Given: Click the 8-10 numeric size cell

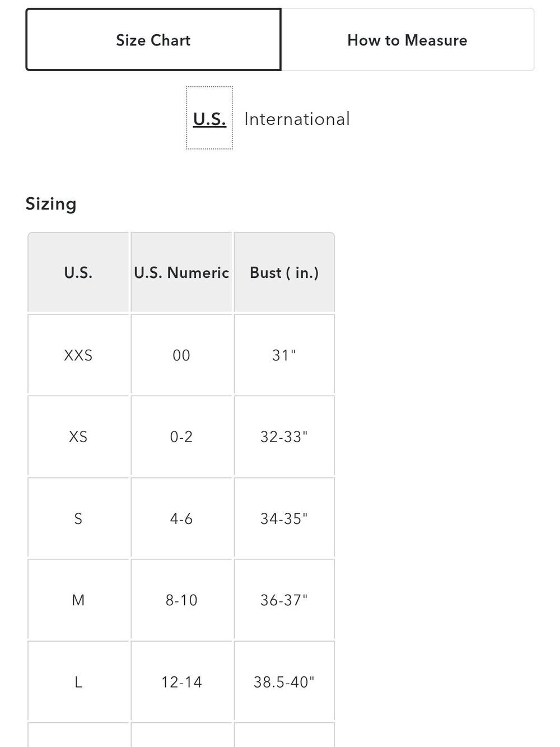Looking at the screenshot, I should (x=181, y=600).
